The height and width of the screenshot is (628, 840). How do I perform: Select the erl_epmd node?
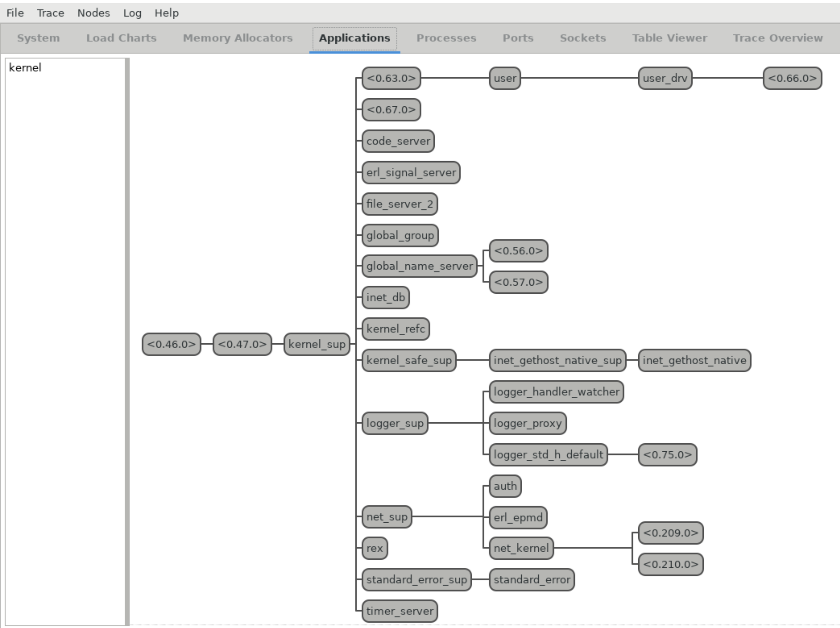(518, 517)
